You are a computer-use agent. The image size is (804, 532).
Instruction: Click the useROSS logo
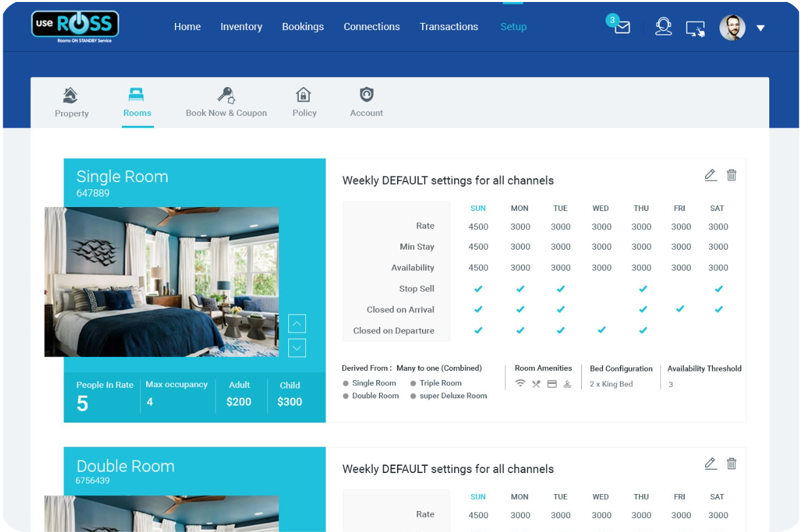click(75, 26)
